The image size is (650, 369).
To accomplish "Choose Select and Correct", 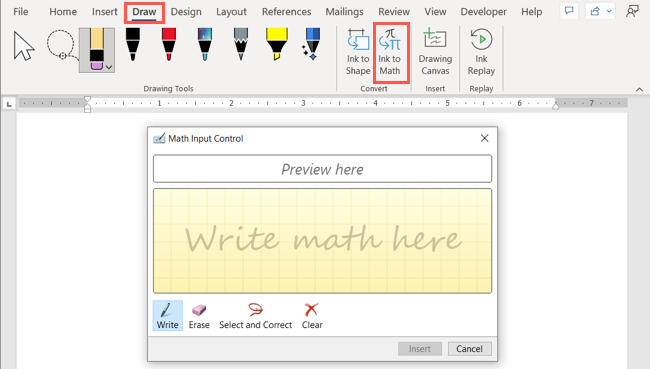I will click(x=255, y=316).
